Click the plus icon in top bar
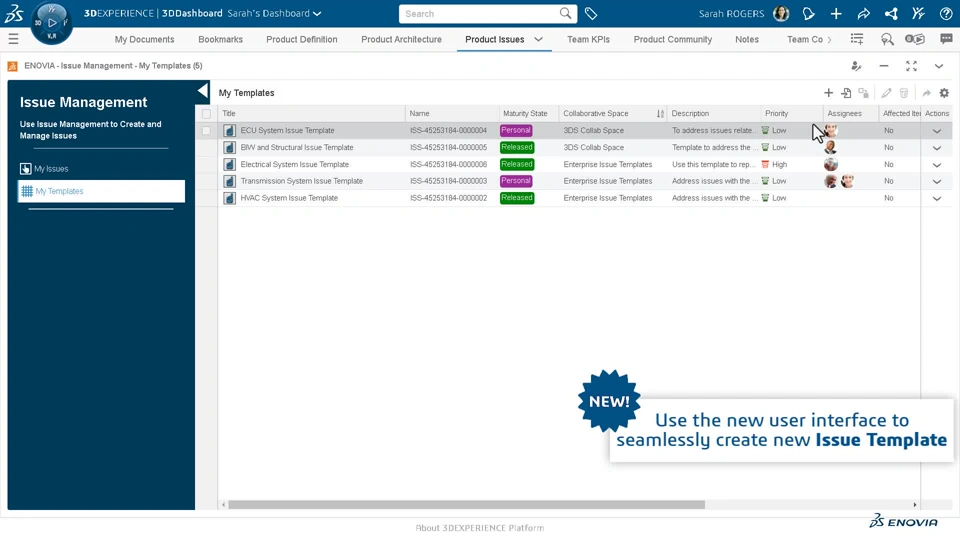Image resolution: width=960 pixels, height=540 pixels. coord(836,13)
